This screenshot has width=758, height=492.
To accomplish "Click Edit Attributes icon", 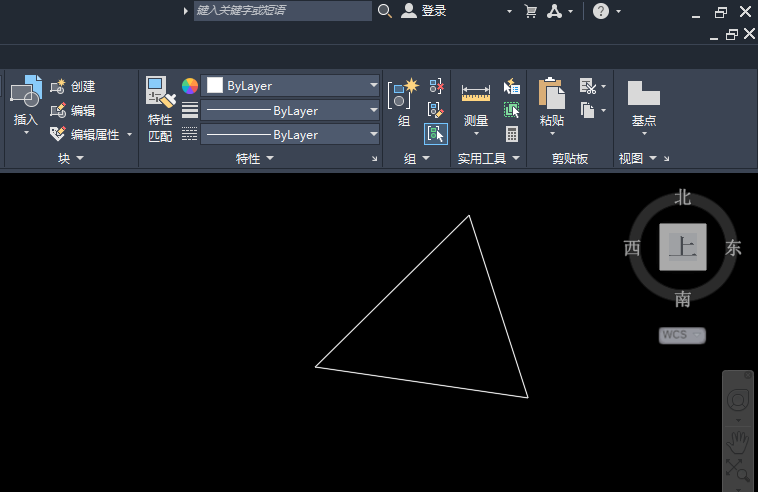I will [58, 134].
